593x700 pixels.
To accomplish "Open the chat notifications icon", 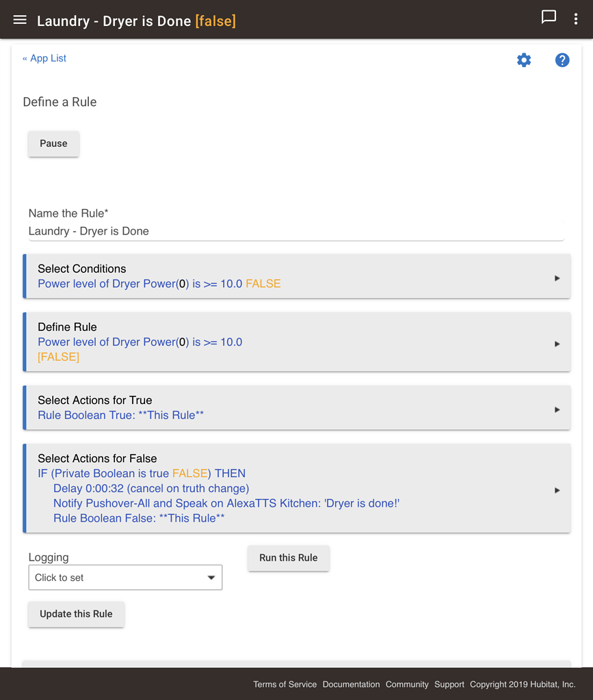I will [x=549, y=18].
